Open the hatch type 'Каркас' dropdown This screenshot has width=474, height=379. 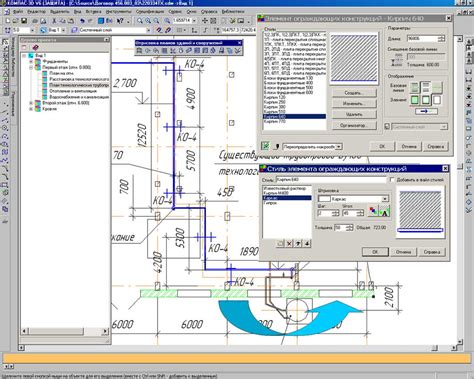pos(385,199)
